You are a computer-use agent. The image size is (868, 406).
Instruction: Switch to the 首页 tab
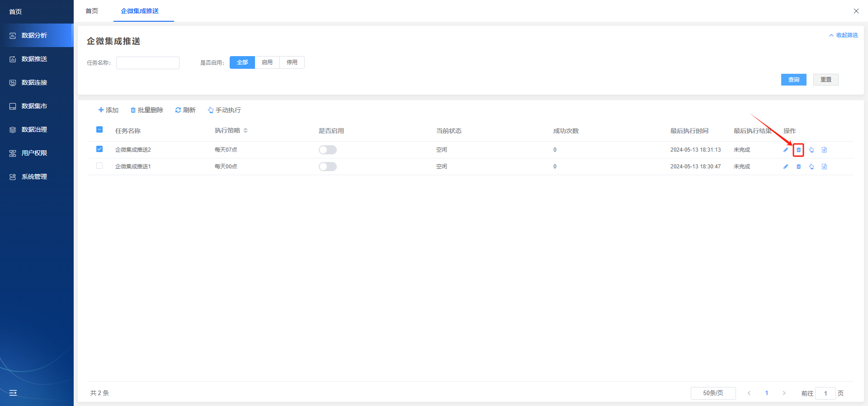pos(92,11)
